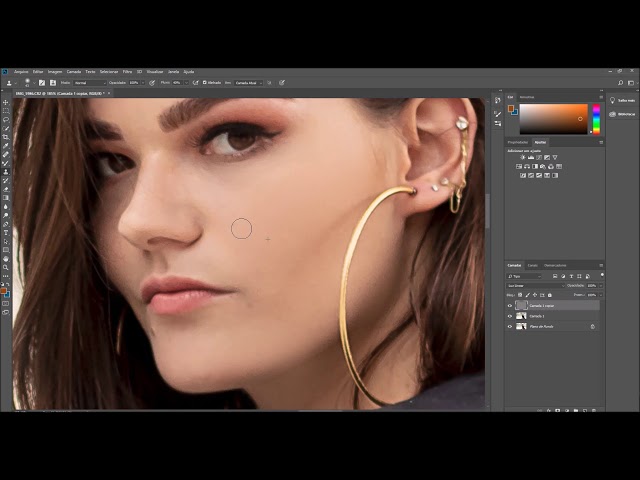The height and width of the screenshot is (480, 640).
Task: Add a Curves adjustment
Action: [539, 157]
